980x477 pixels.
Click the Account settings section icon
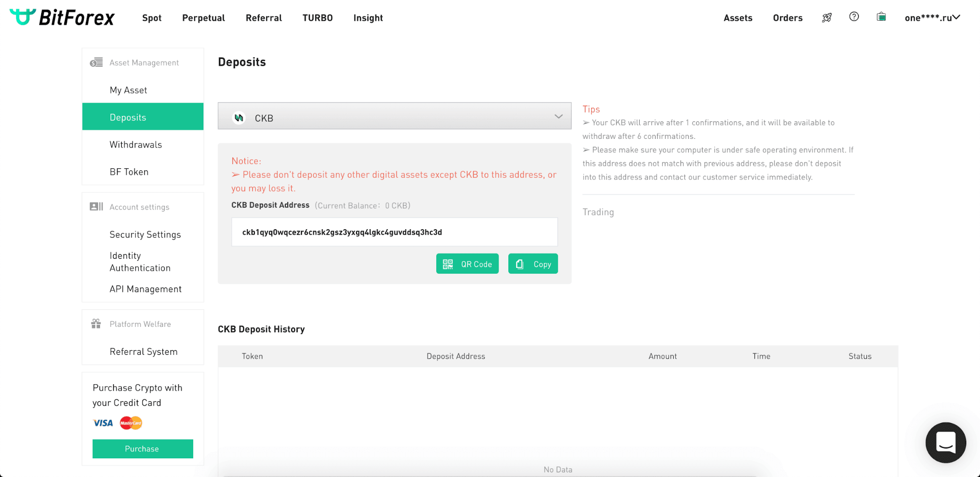[96, 207]
